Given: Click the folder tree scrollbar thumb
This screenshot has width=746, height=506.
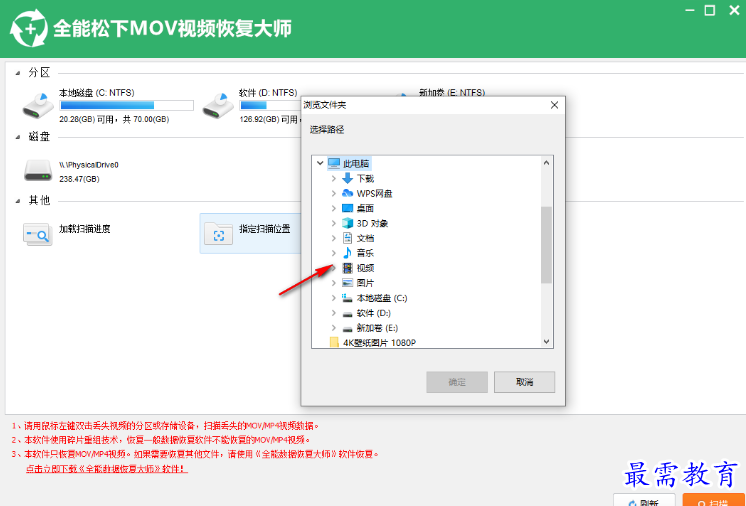Looking at the screenshot, I should 546,245.
